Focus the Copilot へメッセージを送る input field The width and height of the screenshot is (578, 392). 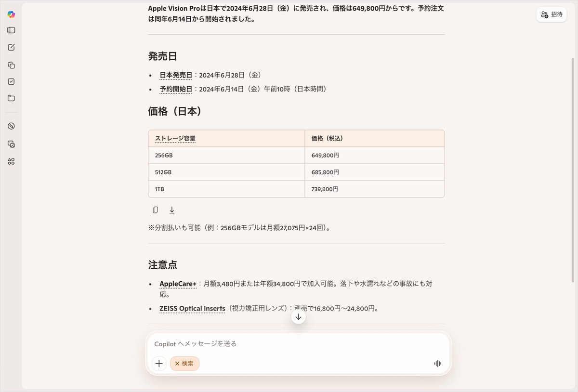pyautogui.click(x=299, y=344)
